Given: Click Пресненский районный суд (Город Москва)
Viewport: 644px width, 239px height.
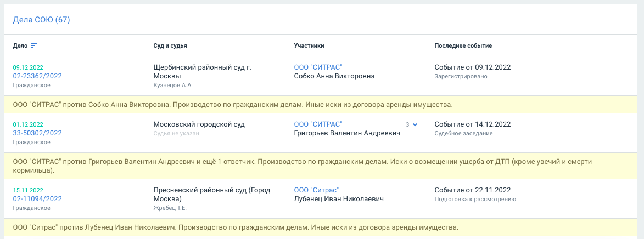Looking at the screenshot, I should [x=211, y=194].
